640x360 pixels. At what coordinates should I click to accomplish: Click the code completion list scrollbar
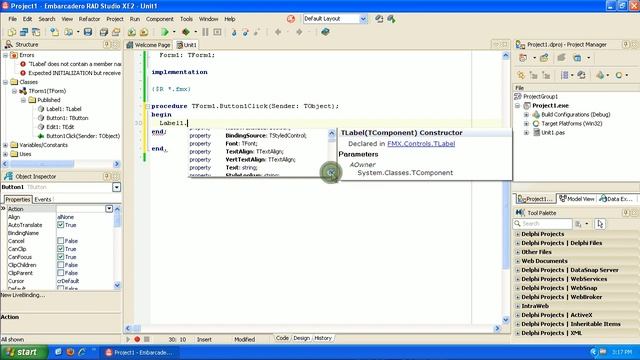coord(331,153)
